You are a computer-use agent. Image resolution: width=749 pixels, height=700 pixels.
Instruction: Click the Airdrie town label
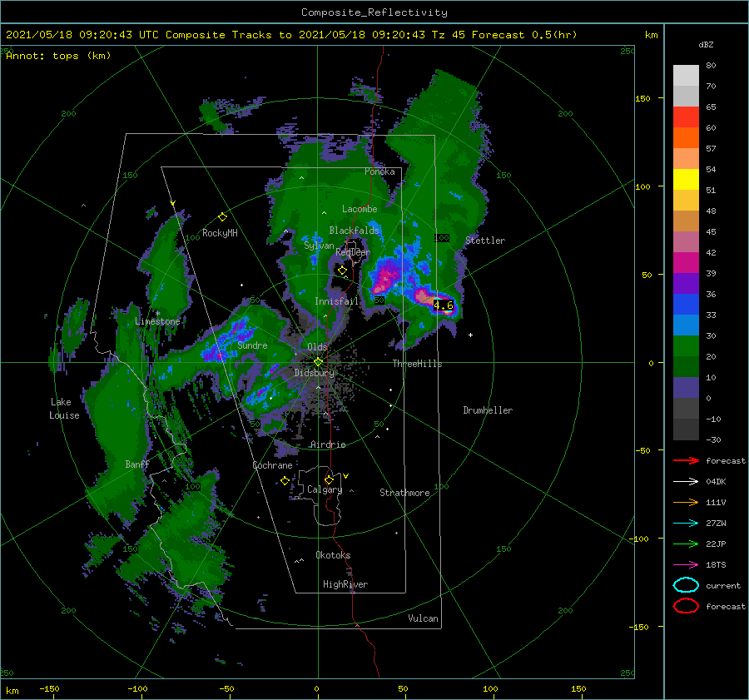click(x=328, y=444)
